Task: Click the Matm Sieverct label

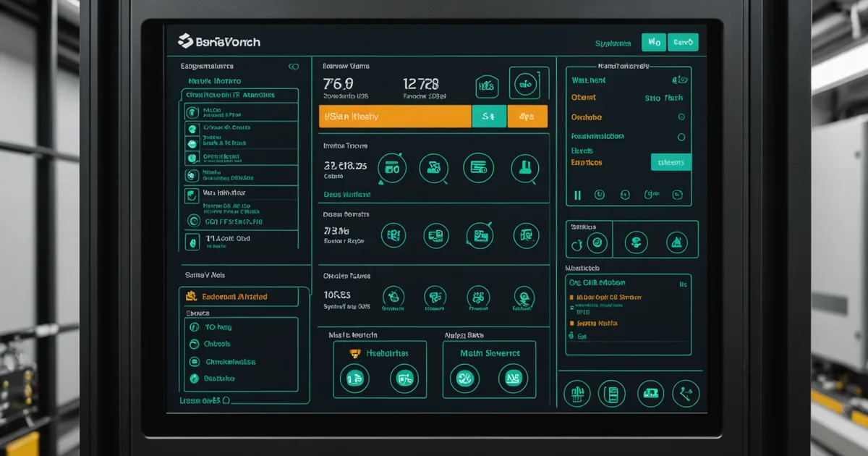Action: click(490, 353)
